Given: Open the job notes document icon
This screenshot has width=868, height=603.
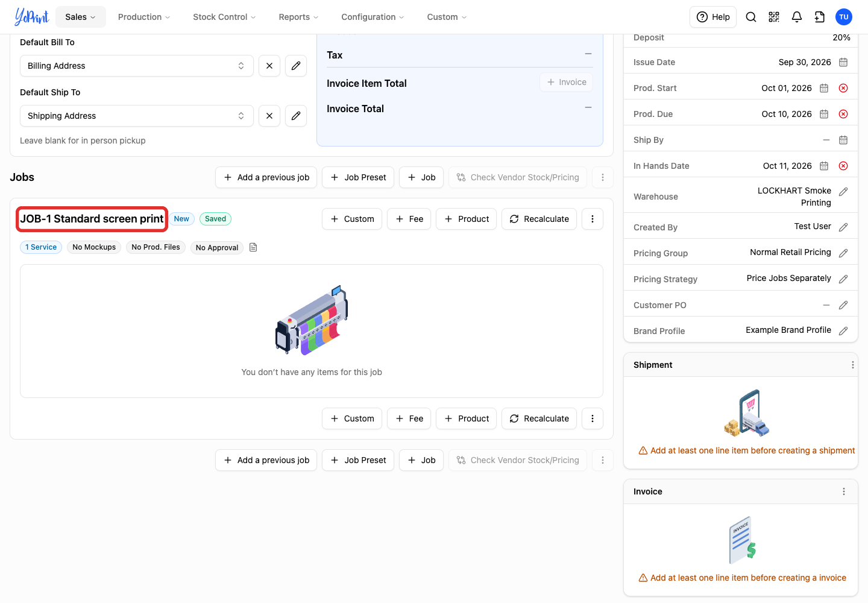Looking at the screenshot, I should point(253,247).
